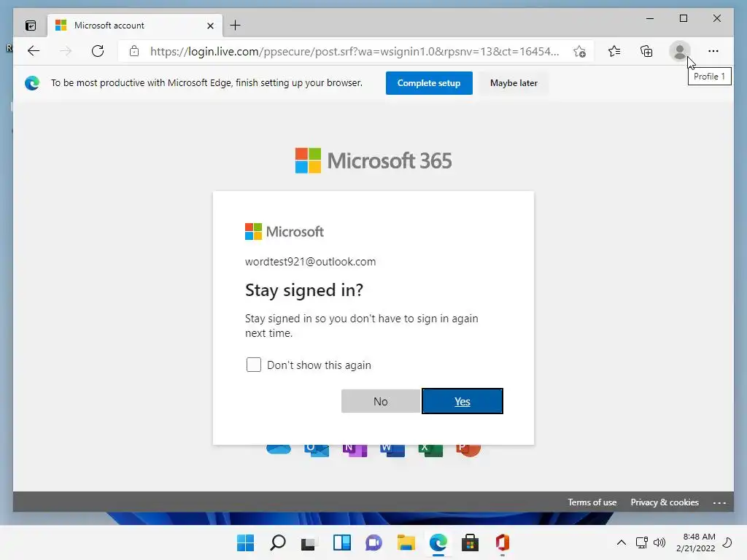
Task: Close the Microsoft account tab
Action: click(x=210, y=26)
